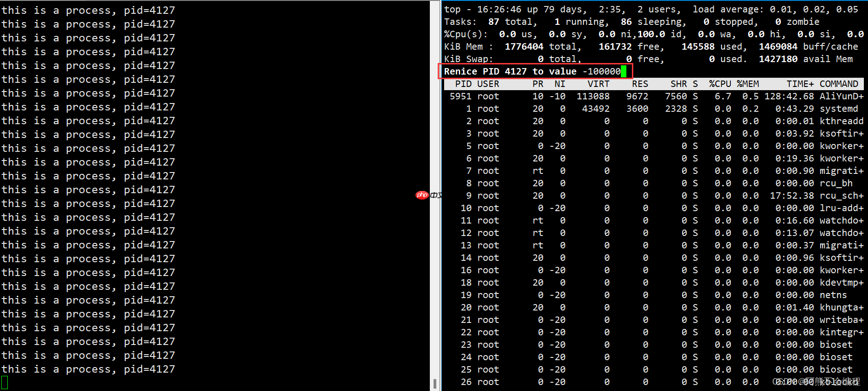Viewport: 868px width, 391px height.
Task: Click the Renice PID 4127 value prompt
Action: point(535,71)
